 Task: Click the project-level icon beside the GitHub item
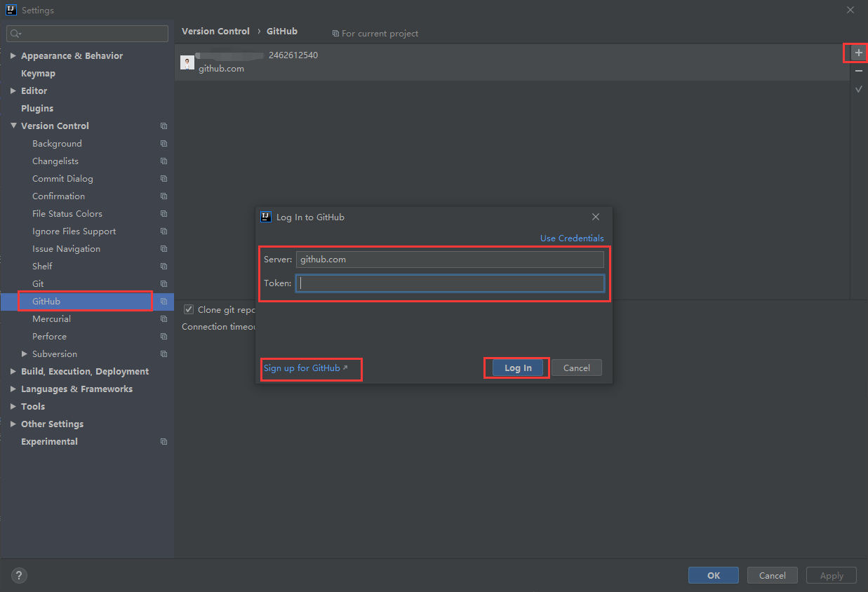(x=163, y=302)
